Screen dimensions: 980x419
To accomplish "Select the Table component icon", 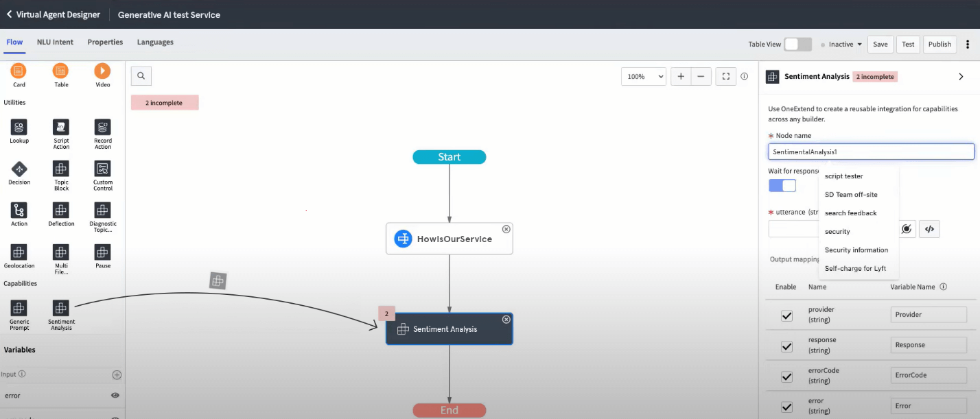I will 61,70.
